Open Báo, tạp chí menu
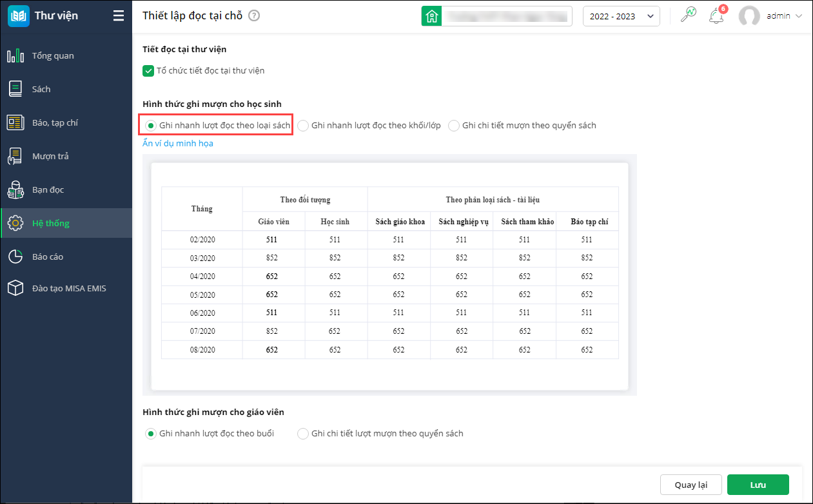This screenshot has height=504, width=813. point(66,122)
